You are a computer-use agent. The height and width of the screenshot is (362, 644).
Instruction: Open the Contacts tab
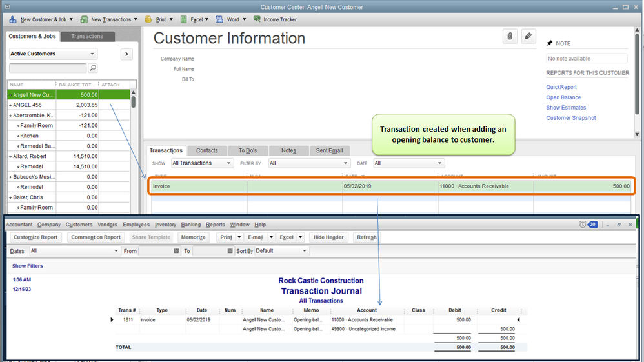[x=206, y=150]
